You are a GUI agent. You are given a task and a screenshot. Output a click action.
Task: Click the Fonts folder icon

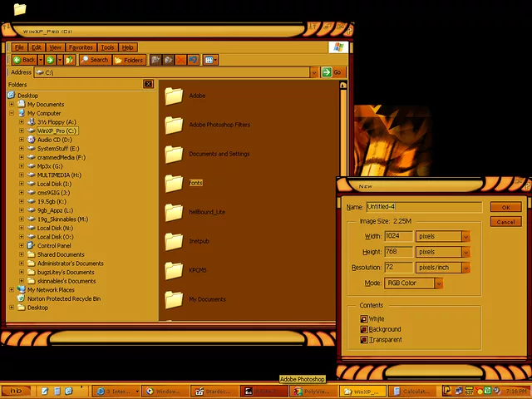click(174, 183)
